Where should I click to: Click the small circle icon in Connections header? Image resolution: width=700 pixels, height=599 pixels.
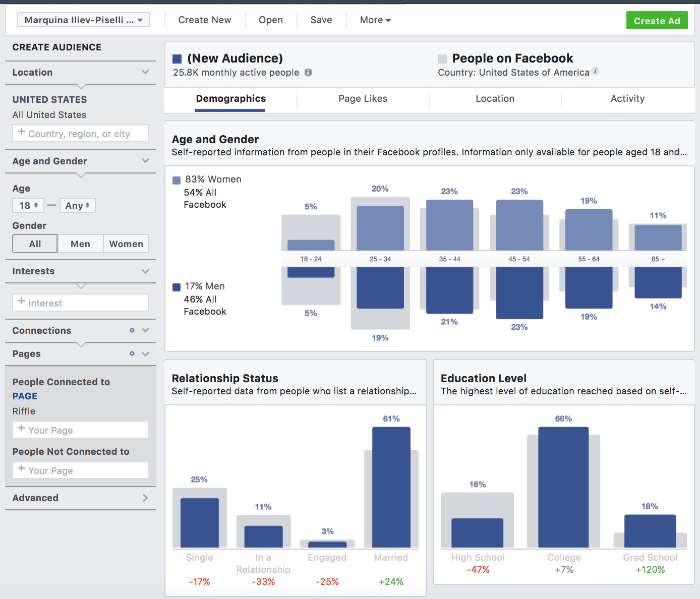coord(132,330)
